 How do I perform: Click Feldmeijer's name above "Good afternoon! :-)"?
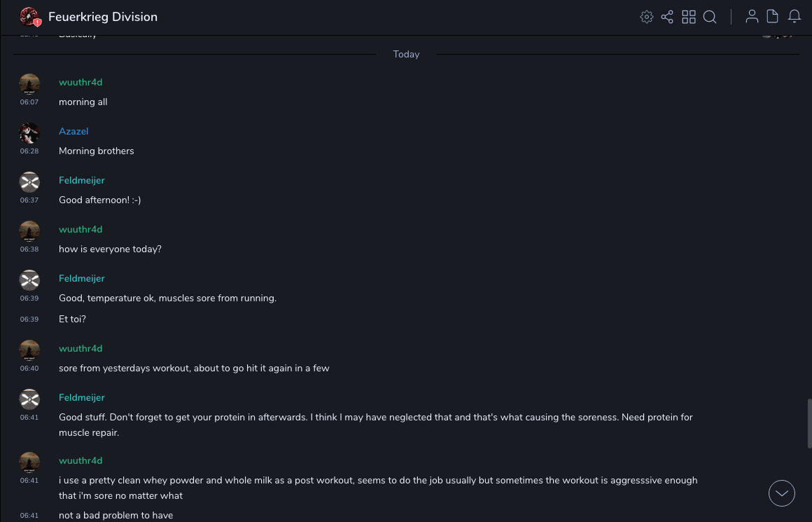pyautogui.click(x=81, y=180)
